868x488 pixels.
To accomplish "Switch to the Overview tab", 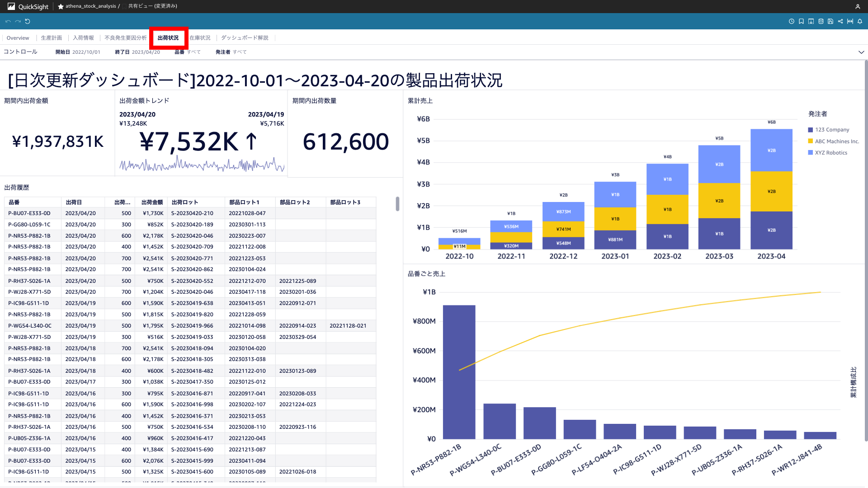I will pyautogui.click(x=18, y=38).
